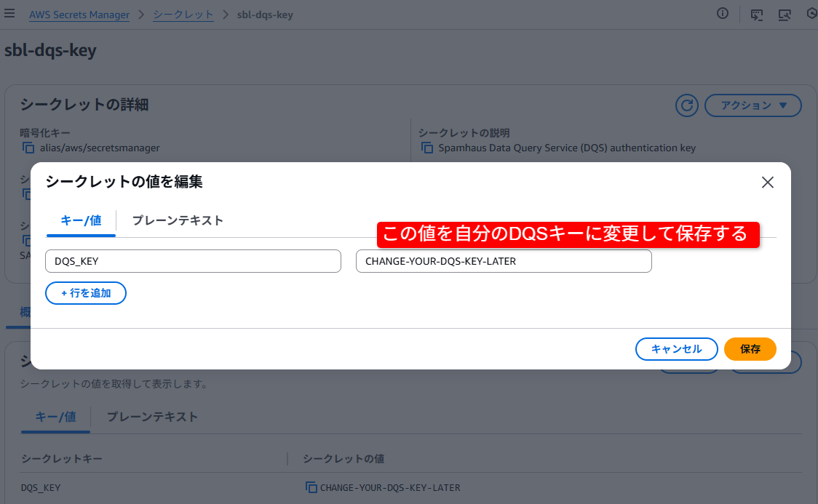
Task: Open the background プレーンテキスト tab
Action: pyautogui.click(x=152, y=417)
